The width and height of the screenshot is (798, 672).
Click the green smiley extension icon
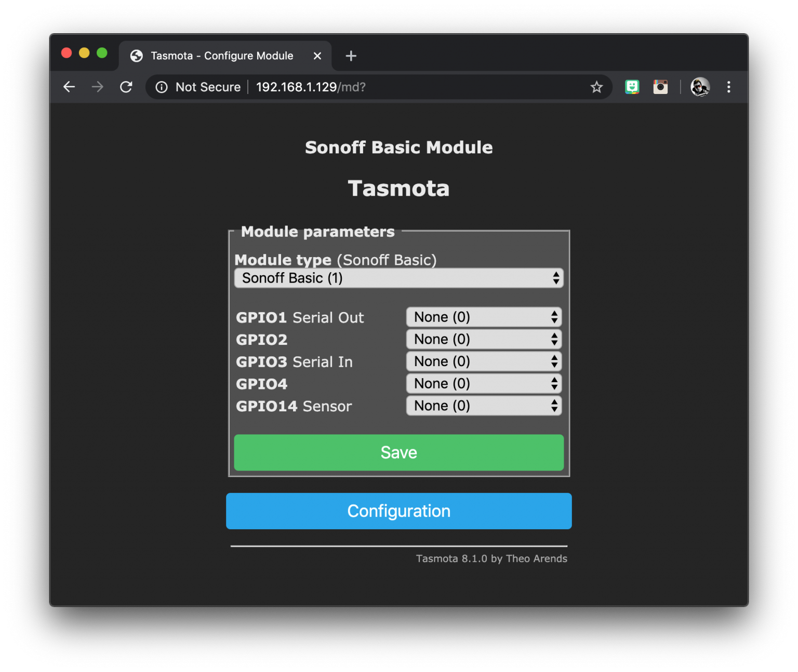(632, 87)
